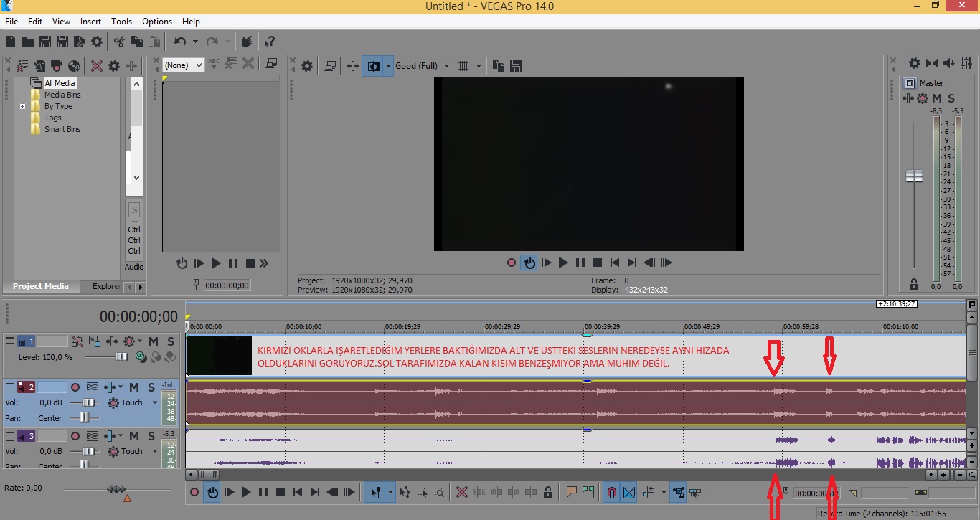Click the Master volume fader handle

click(x=914, y=176)
